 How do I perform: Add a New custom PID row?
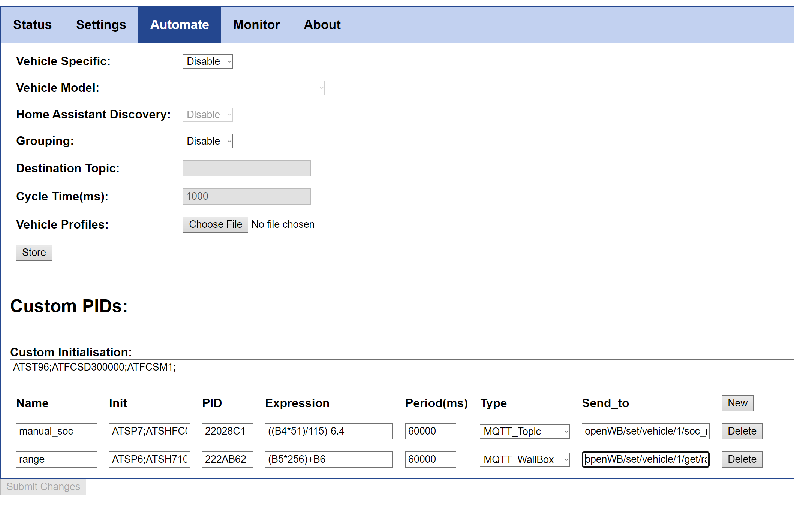(737, 403)
